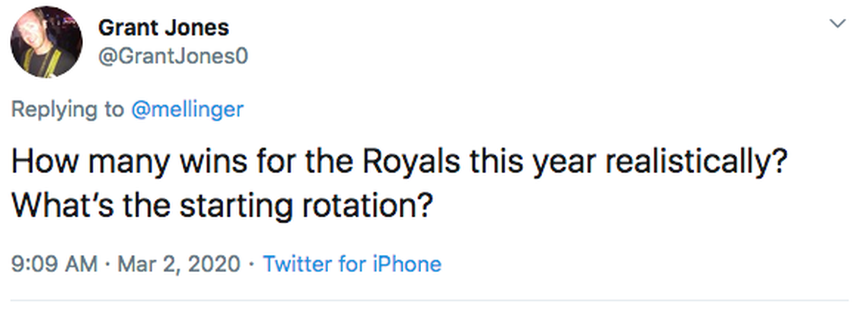Click the 9:09 AM timestamp
The height and width of the screenshot is (310, 868).
tap(54, 264)
